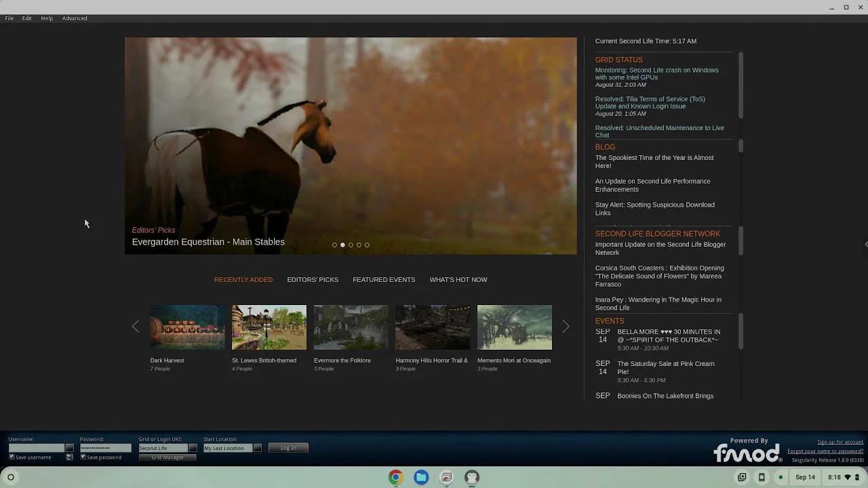Open the ChromeOS launcher circle
Image resolution: width=868 pixels, height=488 pixels.
[11, 477]
